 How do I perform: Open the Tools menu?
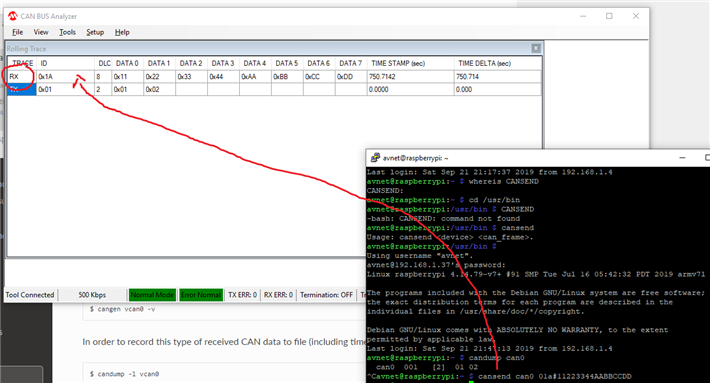click(67, 32)
